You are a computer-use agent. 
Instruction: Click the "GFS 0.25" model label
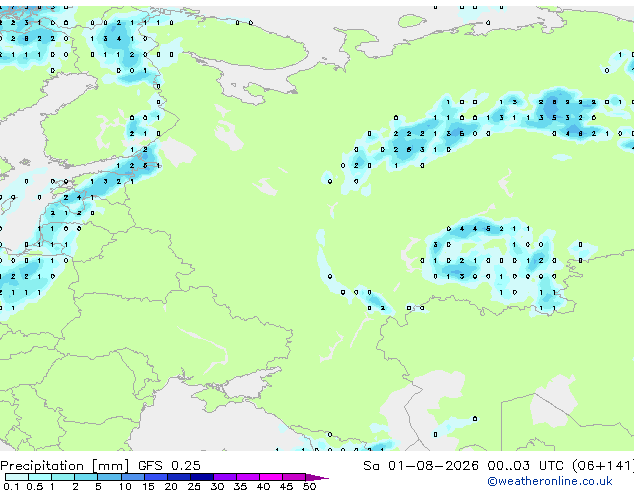point(169,466)
